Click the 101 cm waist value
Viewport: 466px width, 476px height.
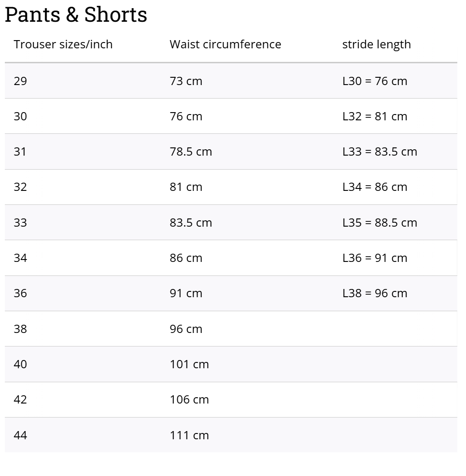point(189,364)
